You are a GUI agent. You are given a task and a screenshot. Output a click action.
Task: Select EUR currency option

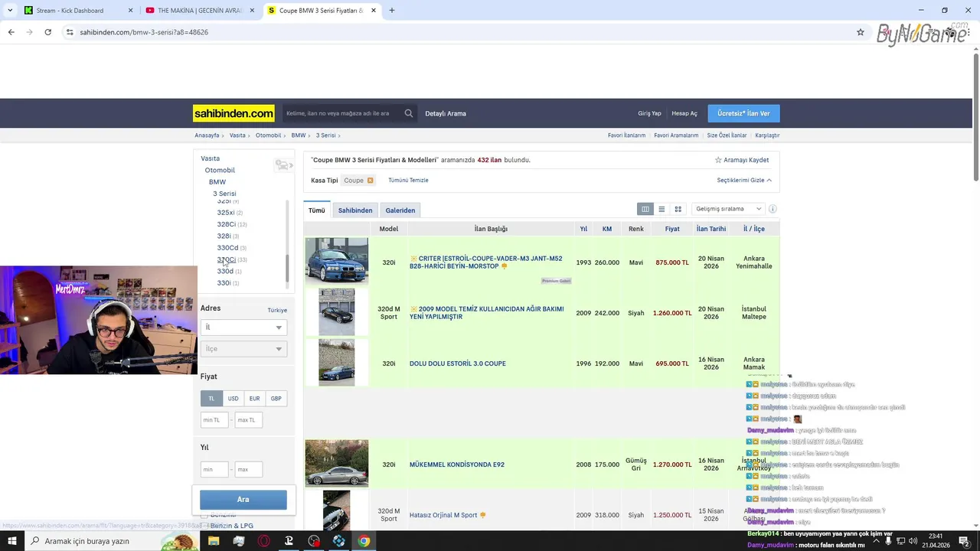[x=254, y=399]
